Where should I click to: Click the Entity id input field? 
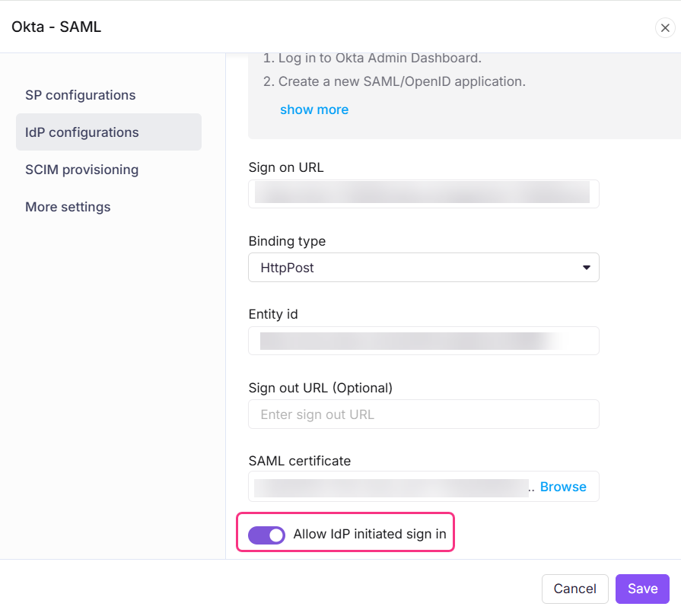[424, 341]
